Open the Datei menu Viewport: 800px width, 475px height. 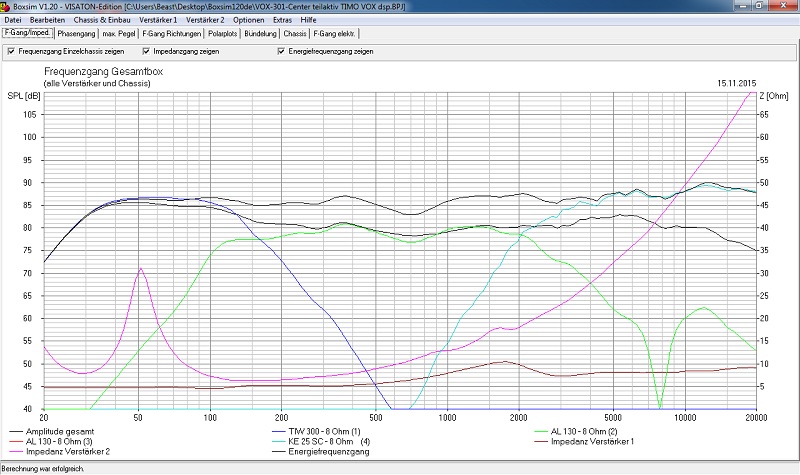[x=13, y=20]
